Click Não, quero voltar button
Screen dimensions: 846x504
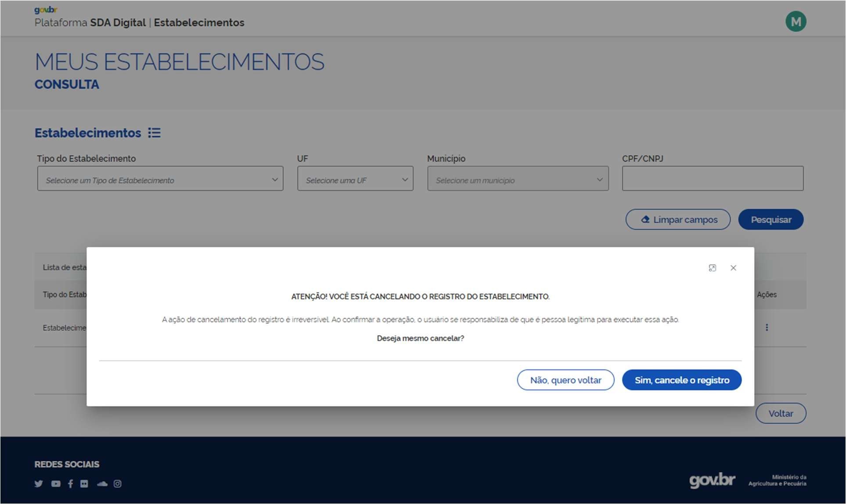[x=565, y=380]
